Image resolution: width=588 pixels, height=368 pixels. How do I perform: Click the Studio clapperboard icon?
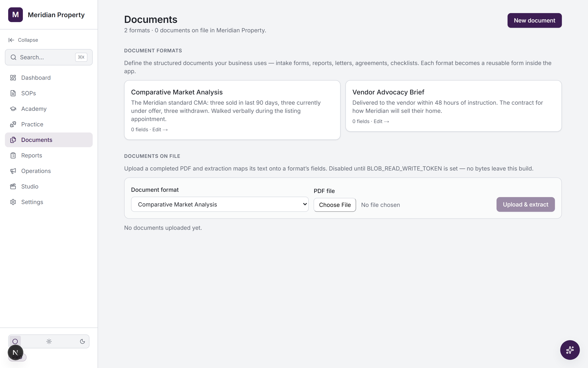click(13, 186)
